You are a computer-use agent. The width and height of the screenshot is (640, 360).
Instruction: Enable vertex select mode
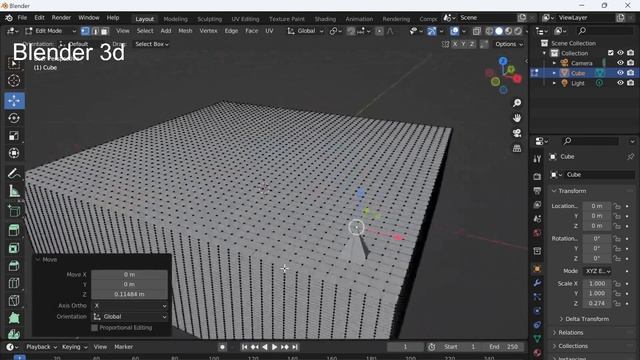click(85, 31)
